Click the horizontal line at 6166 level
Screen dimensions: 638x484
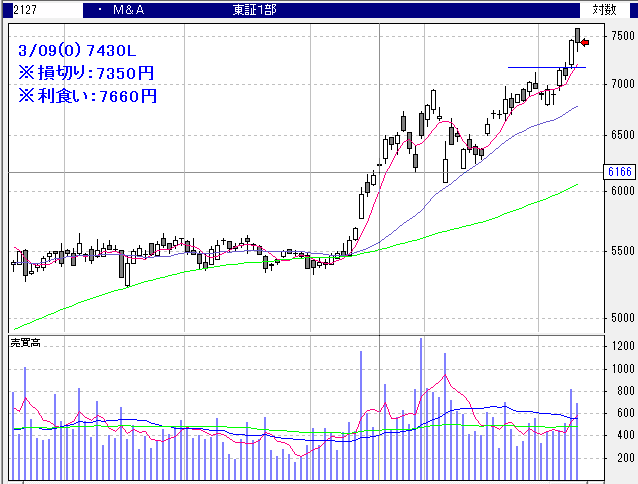300,172
